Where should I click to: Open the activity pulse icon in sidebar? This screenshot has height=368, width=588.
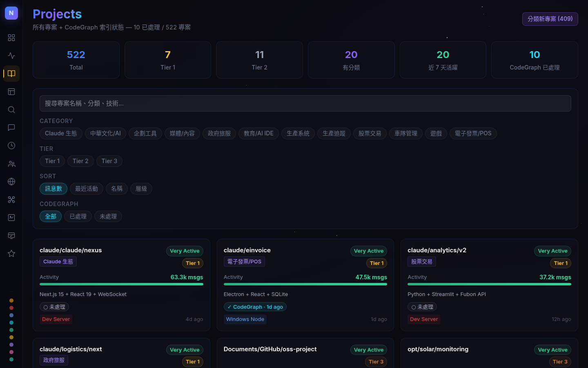(x=11, y=56)
